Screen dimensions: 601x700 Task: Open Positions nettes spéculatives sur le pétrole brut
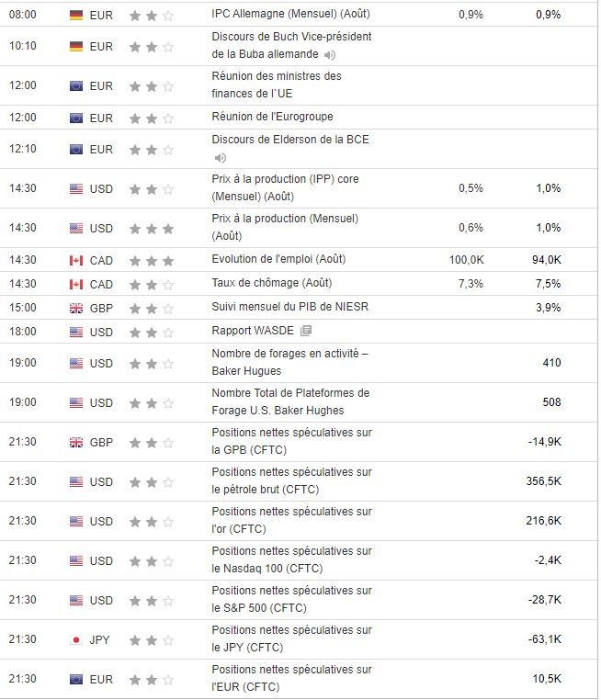[291, 481]
